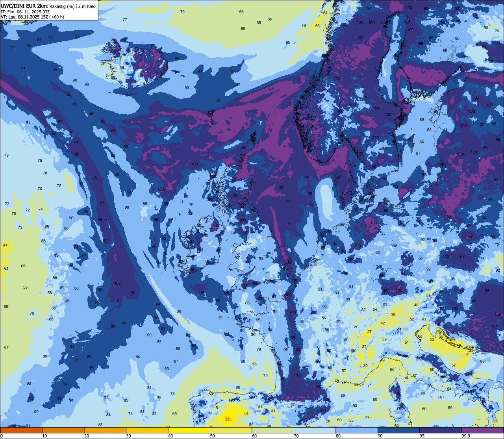
Task: Click the map value "27" in the yellow Alpine area
Action: (x=369, y=332)
